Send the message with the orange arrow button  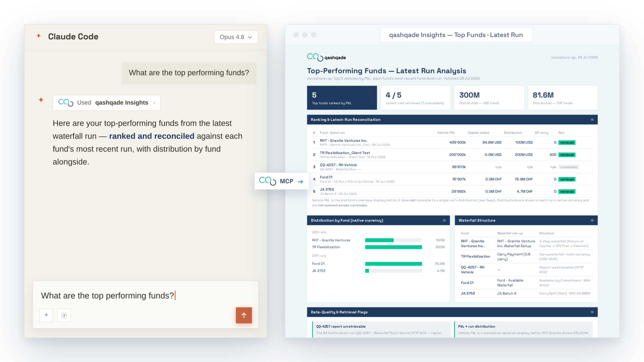(x=244, y=315)
